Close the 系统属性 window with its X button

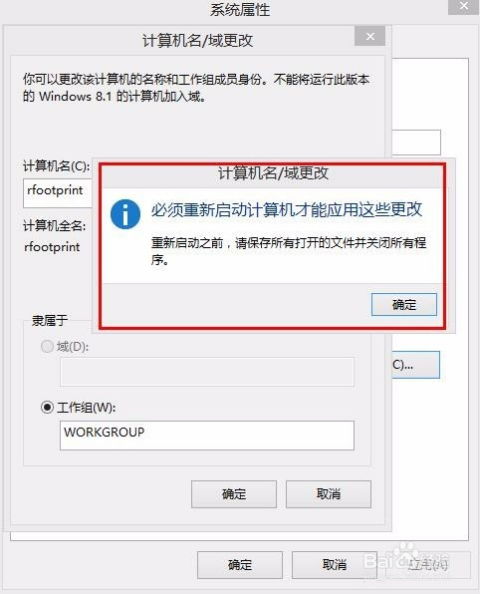463,7
